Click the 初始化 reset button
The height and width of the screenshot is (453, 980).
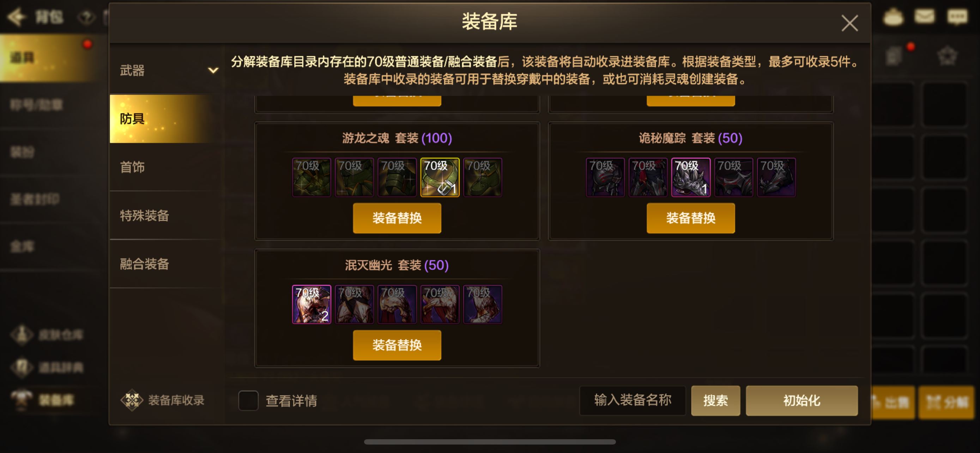pyautogui.click(x=801, y=400)
